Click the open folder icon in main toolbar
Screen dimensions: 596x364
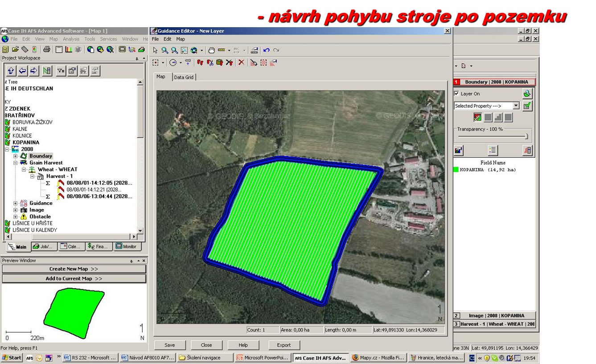click(15, 49)
